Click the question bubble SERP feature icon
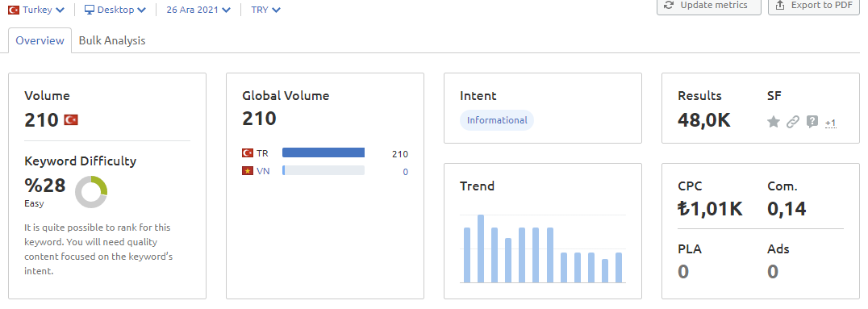This screenshot has width=868, height=309. click(x=812, y=122)
